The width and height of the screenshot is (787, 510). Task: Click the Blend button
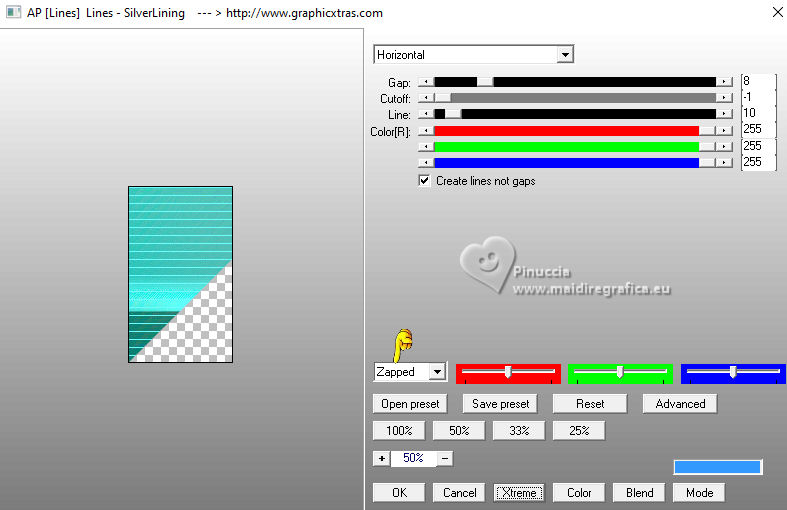coord(639,493)
